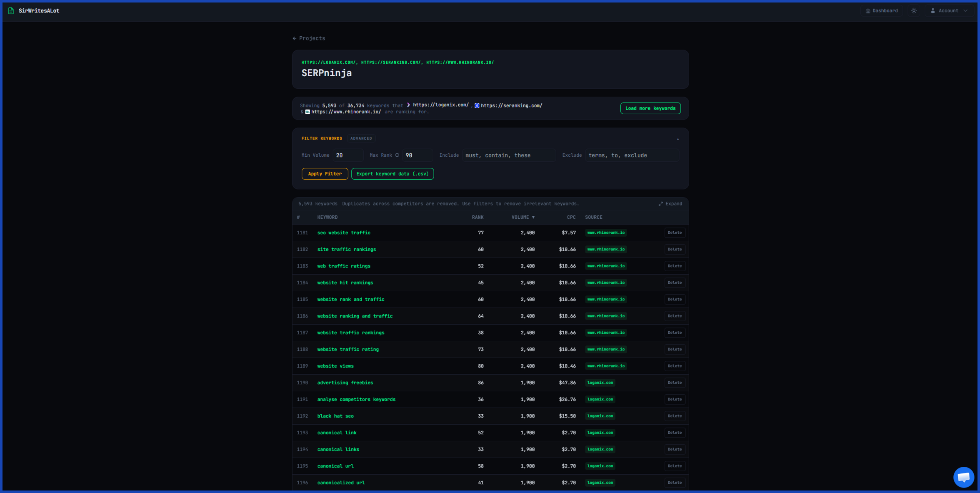Click Load more keywords button
The width and height of the screenshot is (980, 493).
(x=650, y=108)
